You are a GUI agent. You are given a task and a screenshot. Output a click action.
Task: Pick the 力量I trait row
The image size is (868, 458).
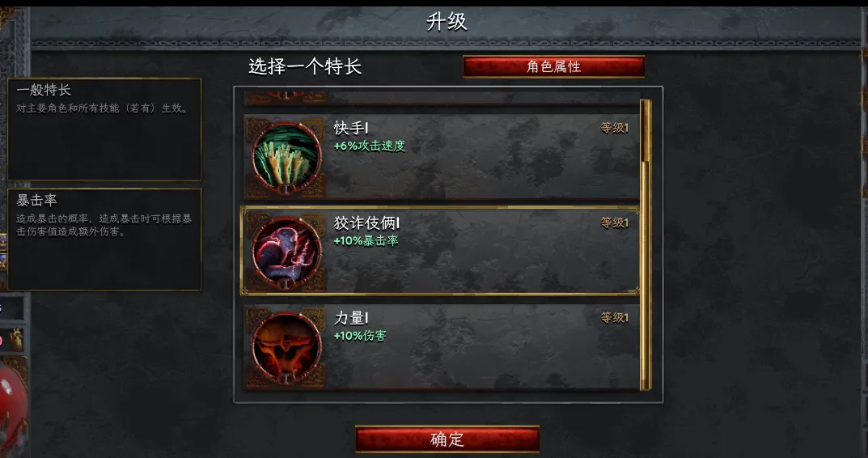[442, 346]
